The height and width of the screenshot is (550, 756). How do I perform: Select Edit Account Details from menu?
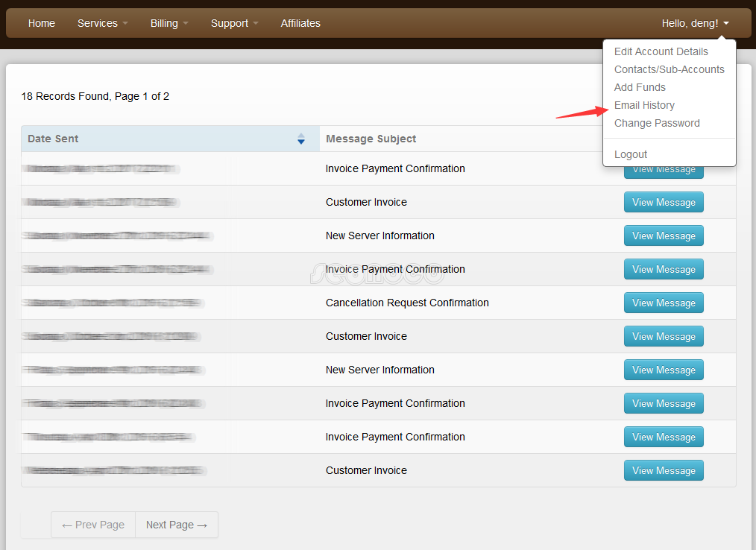coord(661,51)
